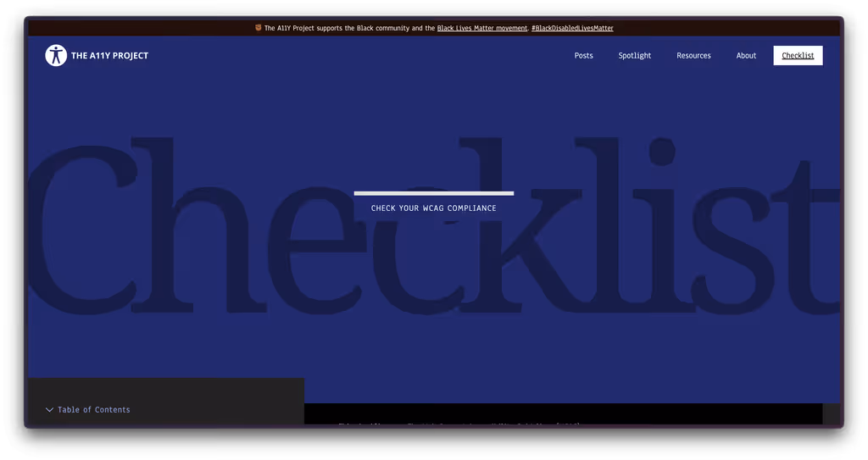The height and width of the screenshot is (460, 868).
Task: Click the CHECK YOUR WCAG COMPLIANCE subtitle
Action: (433, 208)
